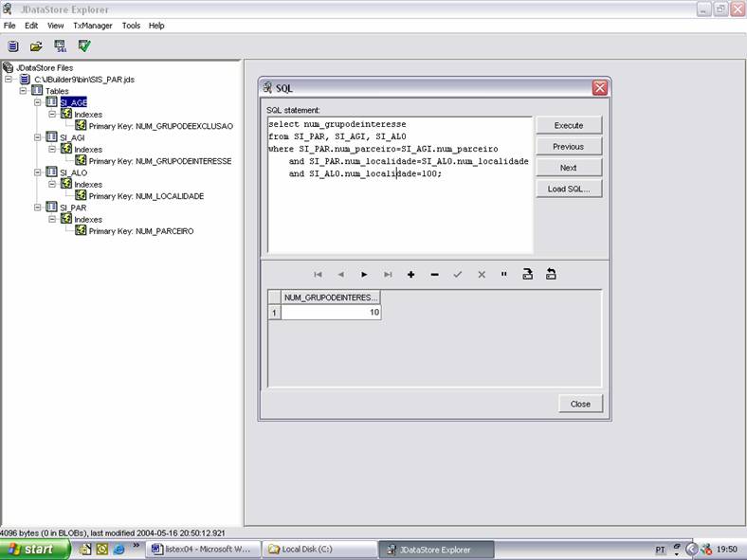
Task: Click the Load SQL... button
Action: pos(569,190)
